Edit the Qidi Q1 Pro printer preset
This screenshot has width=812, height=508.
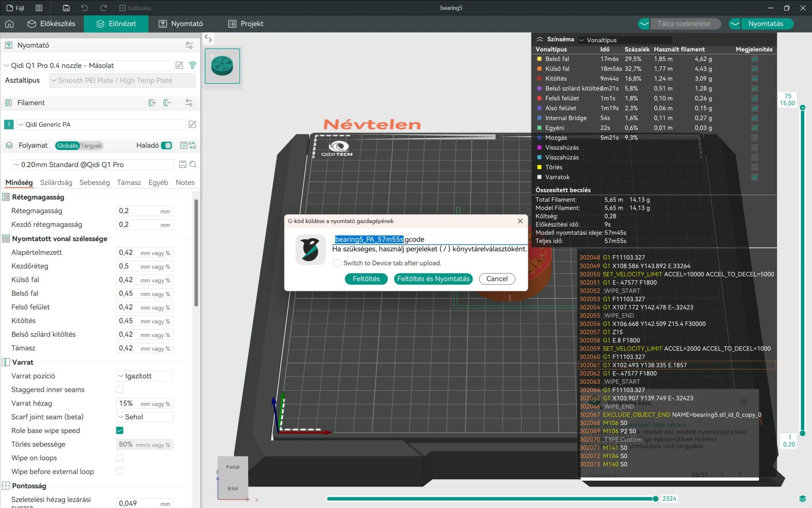(x=179, y=65)
